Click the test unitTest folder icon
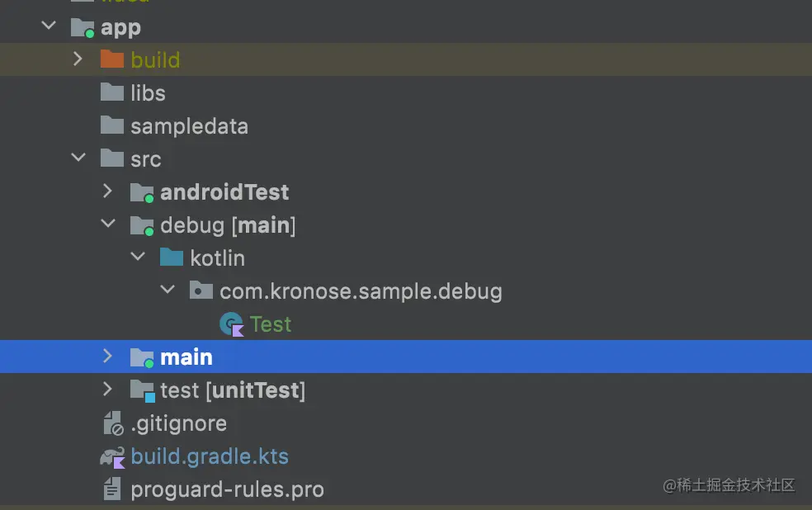The image size is (812, 510). tap(142, 390)
